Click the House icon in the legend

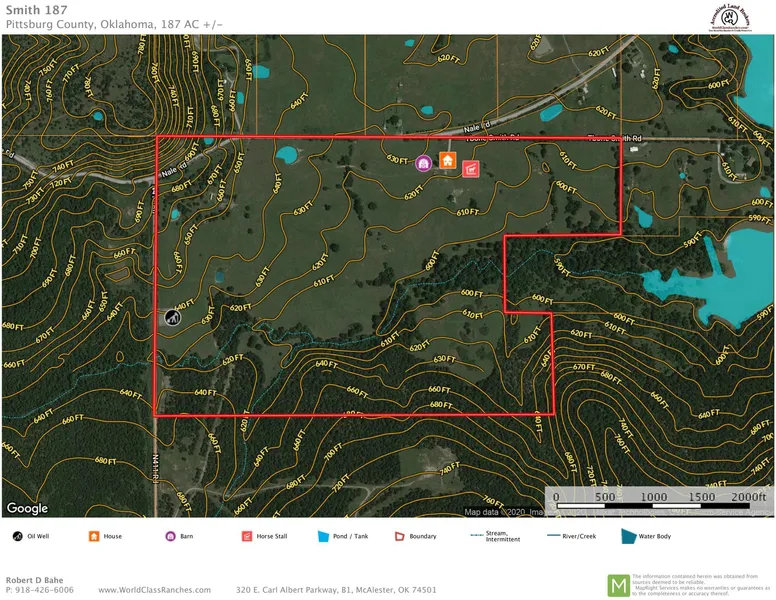coord(94,536)
